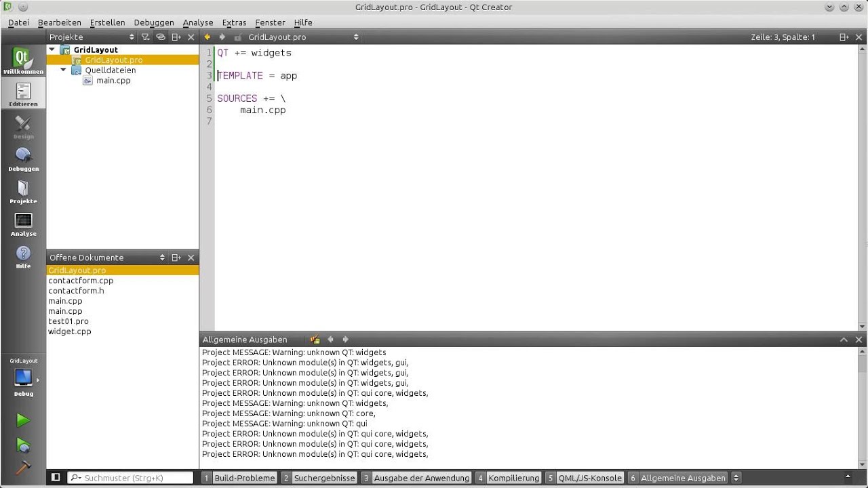Open the Willkommen mode with the Qt logo

coord(23,61)
